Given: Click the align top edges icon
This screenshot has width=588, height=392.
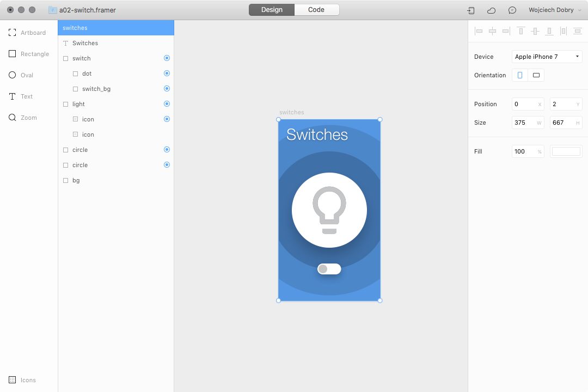Looking at the screenshot, I should click(520, 31).
